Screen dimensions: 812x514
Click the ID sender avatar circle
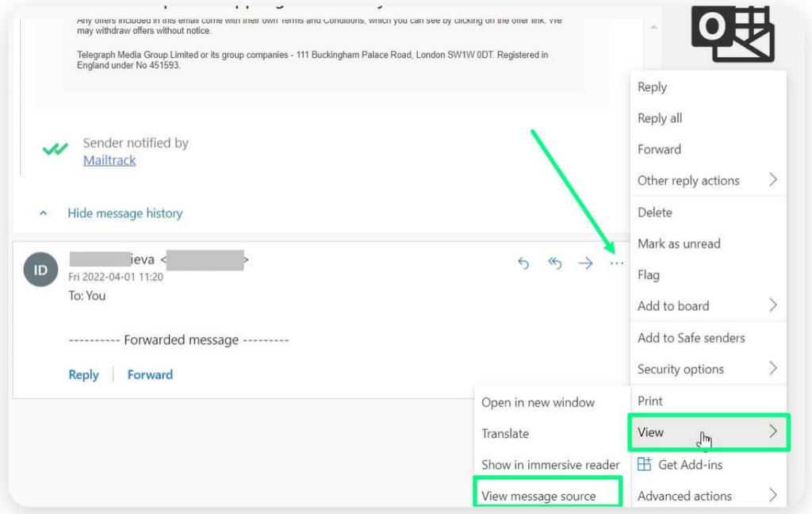tap(40, 270)
